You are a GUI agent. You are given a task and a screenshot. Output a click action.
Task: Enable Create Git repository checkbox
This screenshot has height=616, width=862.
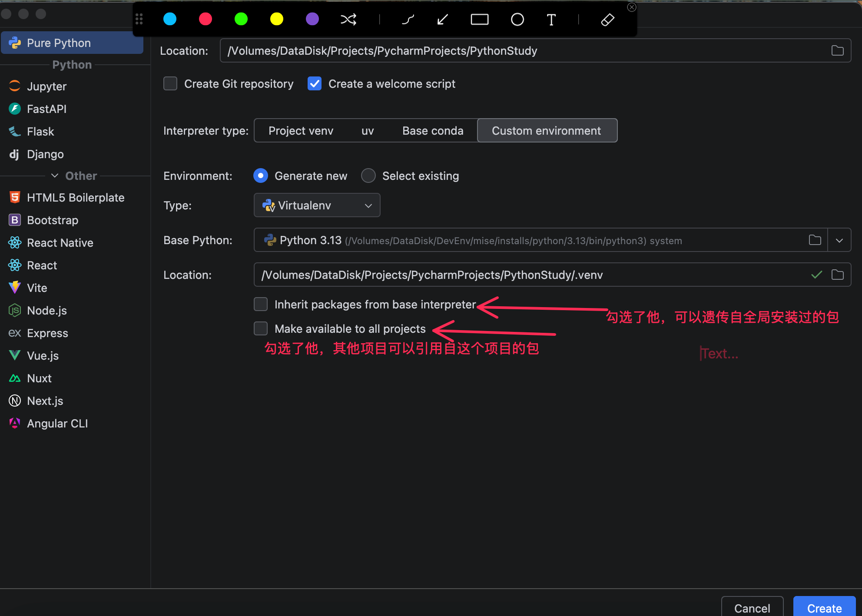(170, 83)
